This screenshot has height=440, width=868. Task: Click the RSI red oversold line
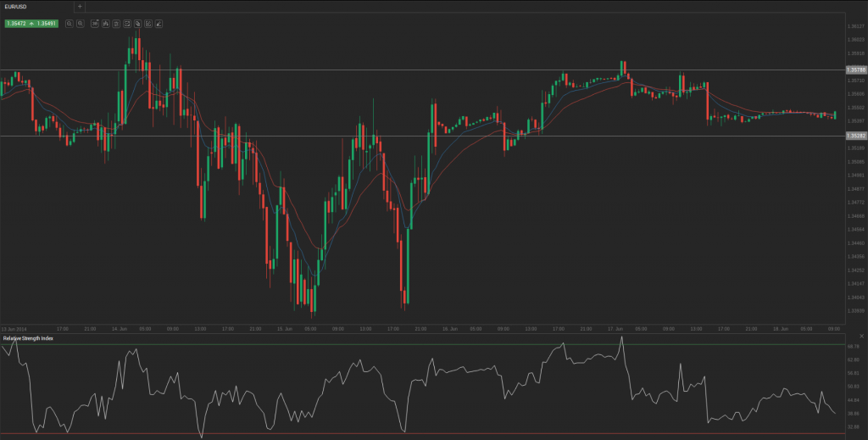tap(424, 434)
